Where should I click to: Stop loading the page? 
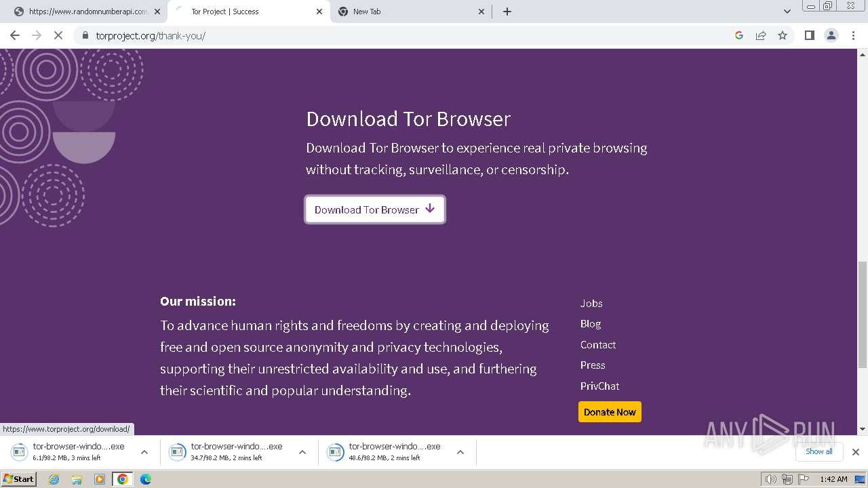(58, 35)
